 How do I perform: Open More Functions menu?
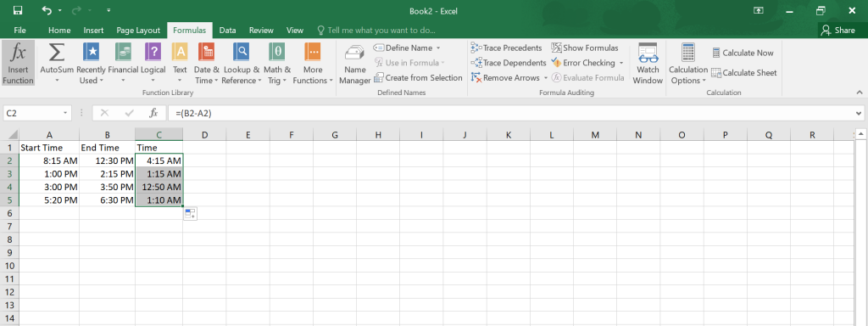tap(313, 63)
